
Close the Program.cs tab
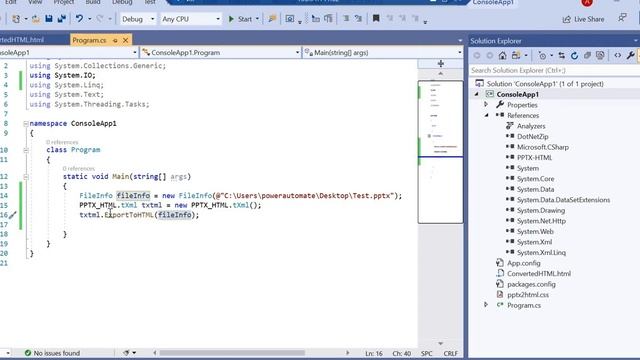pyautogui.click(x=125, y=40)
